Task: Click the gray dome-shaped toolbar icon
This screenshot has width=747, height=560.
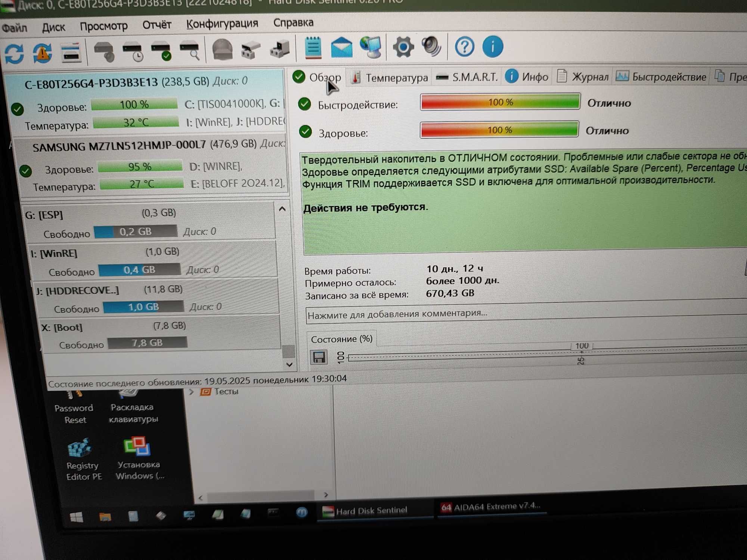Action: tap(222, 49)
